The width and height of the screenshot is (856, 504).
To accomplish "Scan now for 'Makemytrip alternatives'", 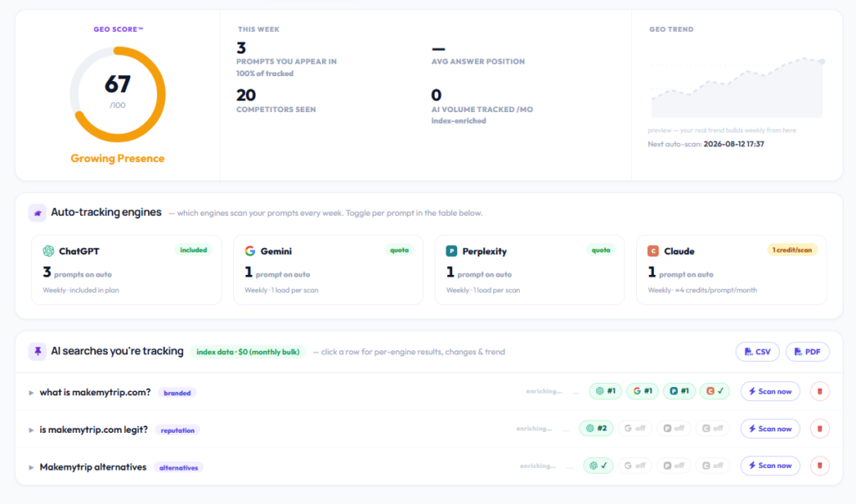I will [x=770, y=466].
